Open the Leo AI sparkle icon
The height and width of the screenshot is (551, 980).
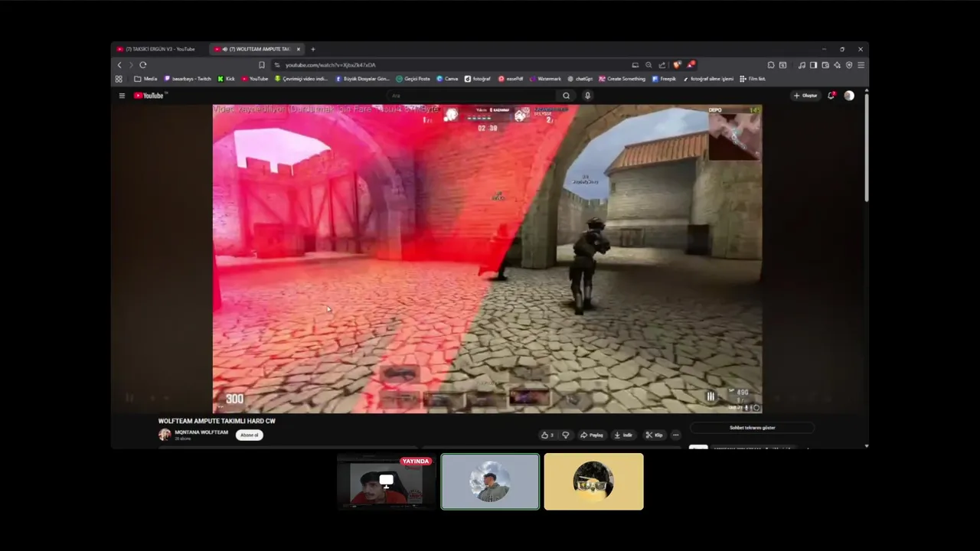837,65
